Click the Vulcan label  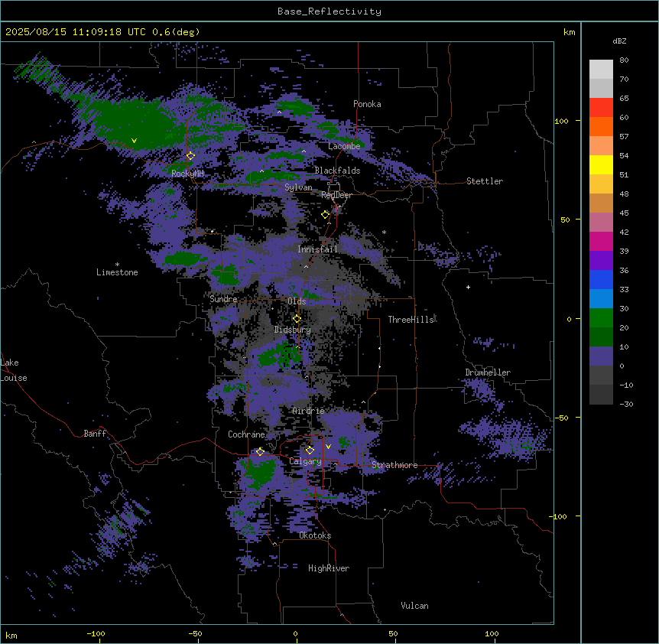(x=414, y=606)
